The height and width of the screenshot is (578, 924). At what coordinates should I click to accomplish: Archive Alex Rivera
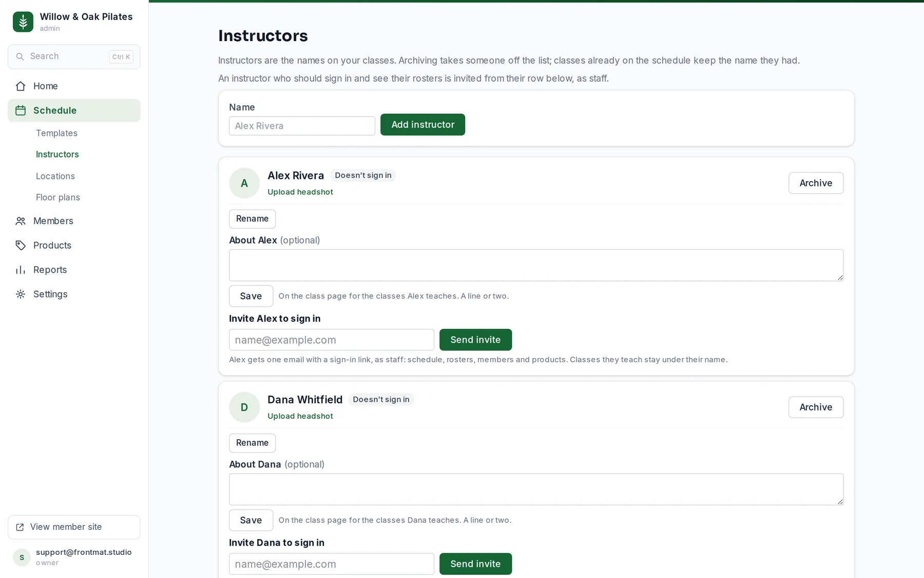[816, 183]
